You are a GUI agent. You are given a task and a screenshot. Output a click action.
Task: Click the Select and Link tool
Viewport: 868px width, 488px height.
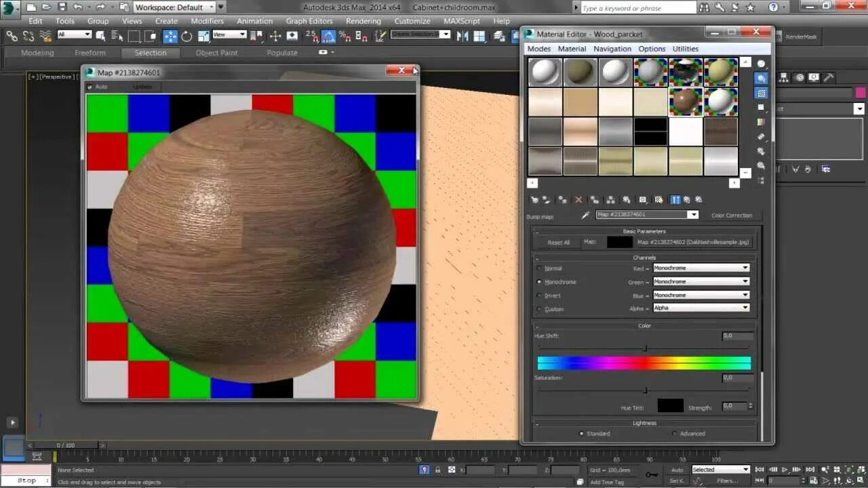tap(12, 36)
